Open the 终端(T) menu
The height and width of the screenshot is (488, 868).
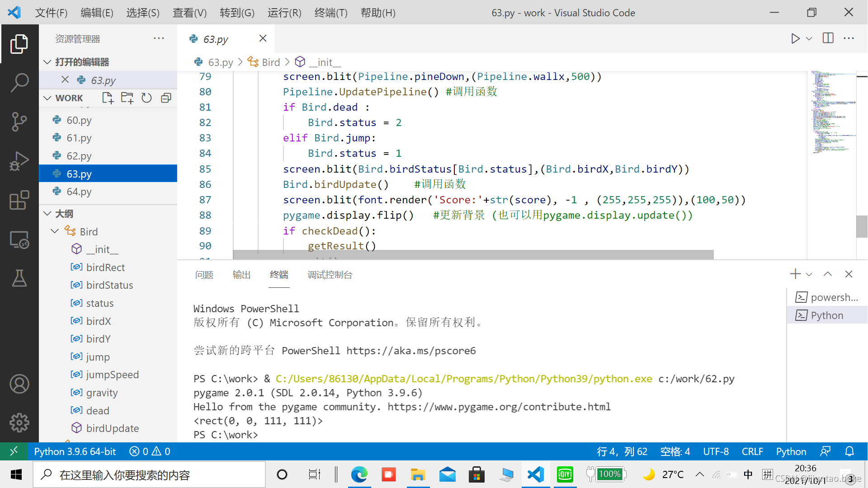click(x=331, y=13)
